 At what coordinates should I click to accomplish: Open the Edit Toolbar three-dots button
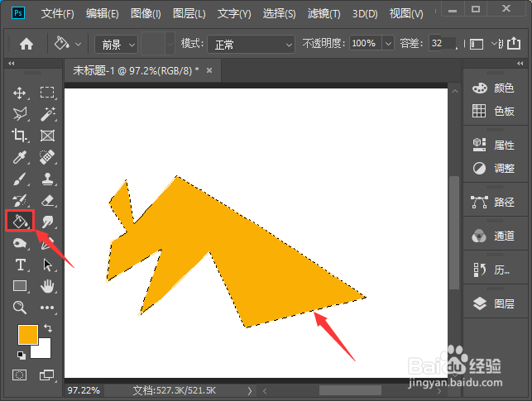point(47,308)
